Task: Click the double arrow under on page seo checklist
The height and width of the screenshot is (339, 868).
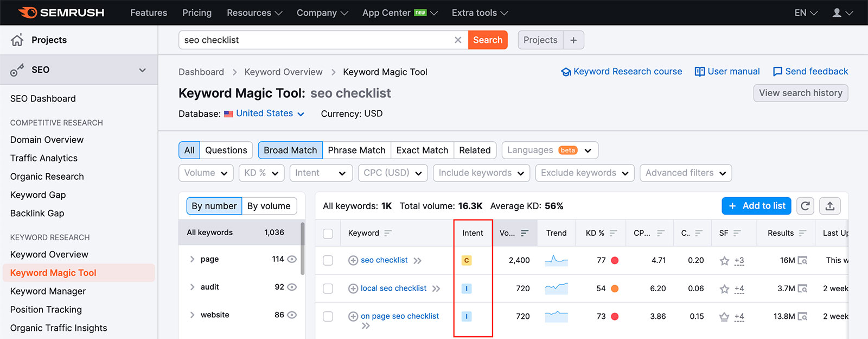Action: [x=366, y=326]
